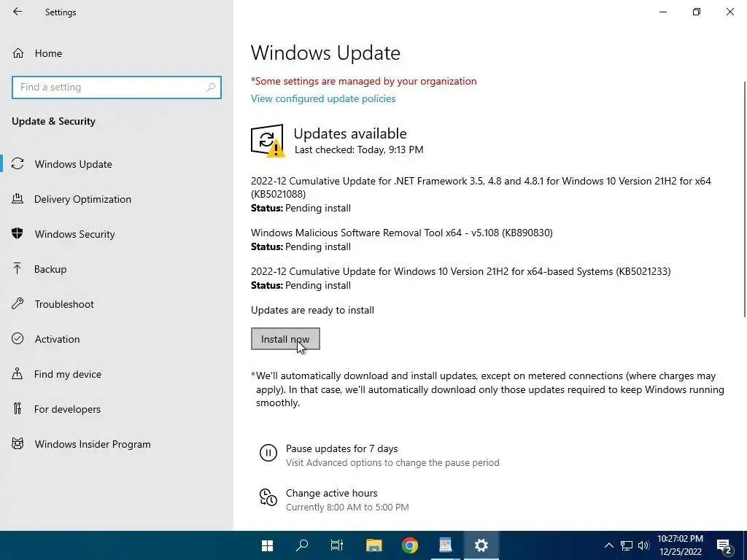
Task: Select Windows Update in sidebar
Action: (117, 164)
